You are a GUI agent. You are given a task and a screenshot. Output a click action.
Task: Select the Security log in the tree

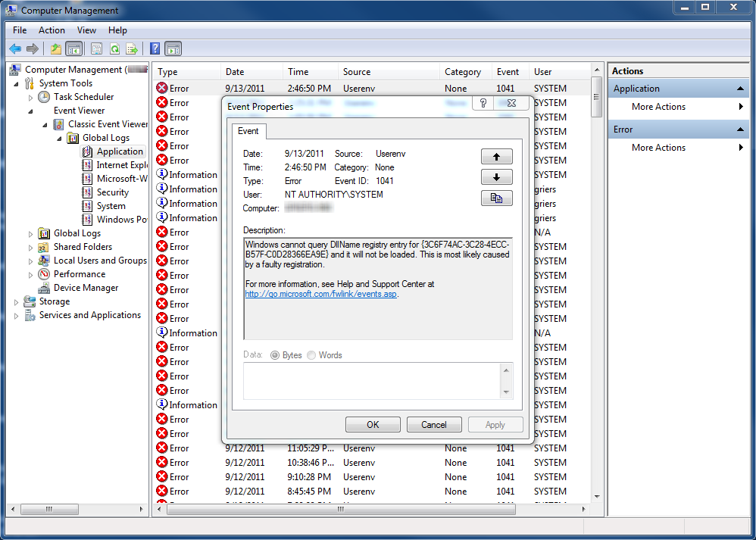[x=112, y=192]
